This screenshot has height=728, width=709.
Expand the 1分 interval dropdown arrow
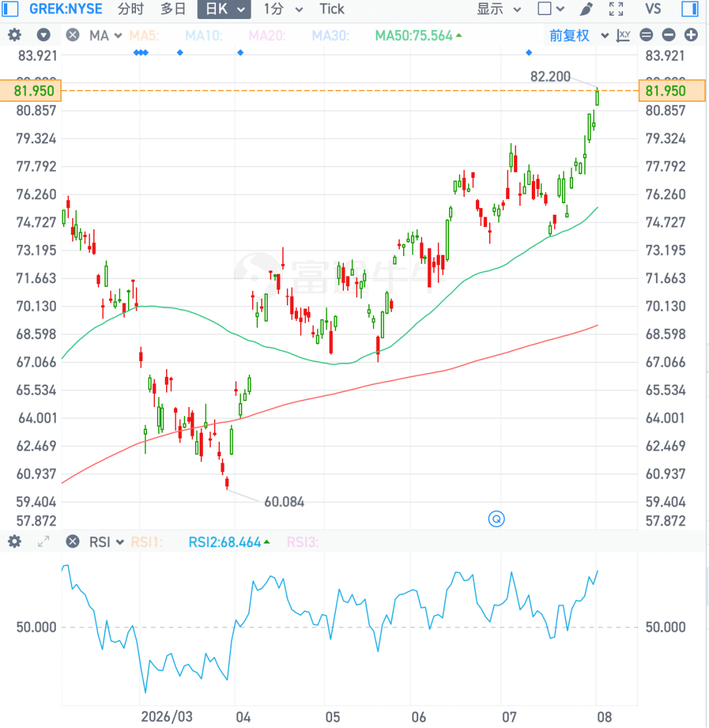point(299,10)
